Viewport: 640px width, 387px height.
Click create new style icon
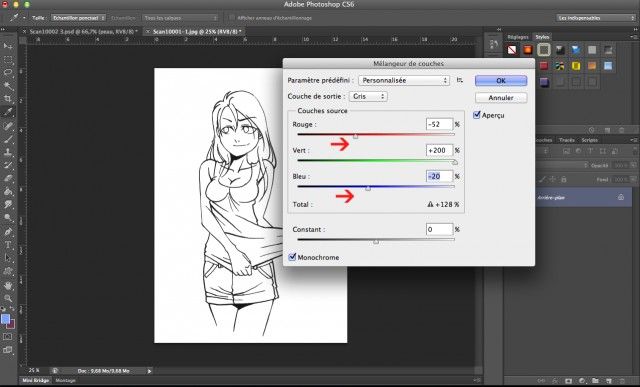pyautogui.click(x=607, y=130)
